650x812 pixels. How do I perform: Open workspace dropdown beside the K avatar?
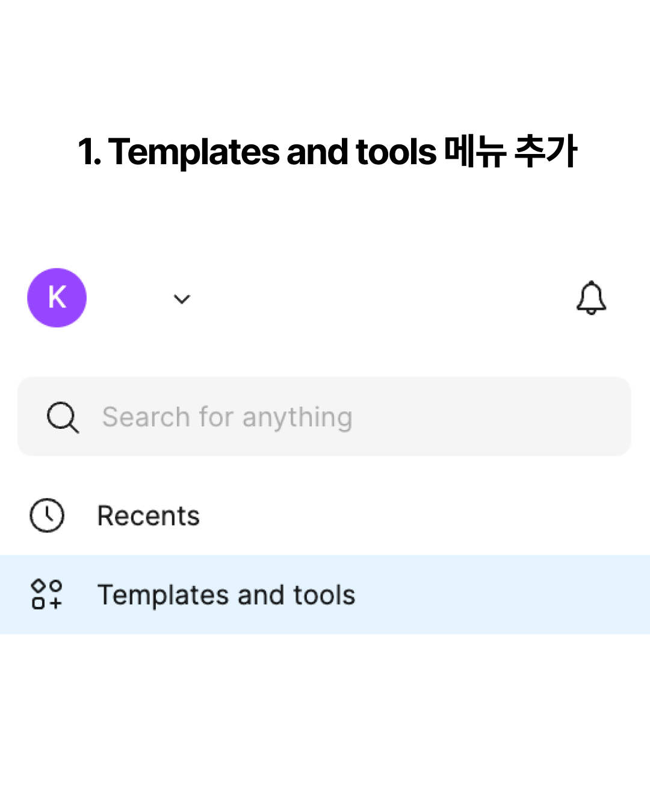pos(182,299)
